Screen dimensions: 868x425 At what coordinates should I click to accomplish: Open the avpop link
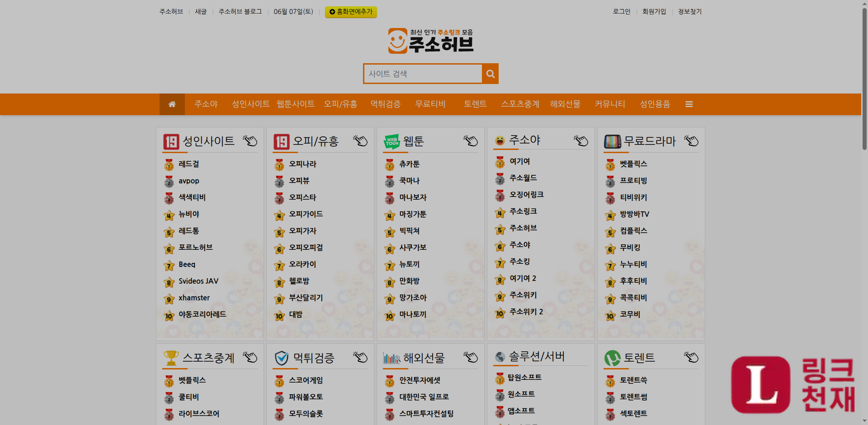click(x=189, y=181)
